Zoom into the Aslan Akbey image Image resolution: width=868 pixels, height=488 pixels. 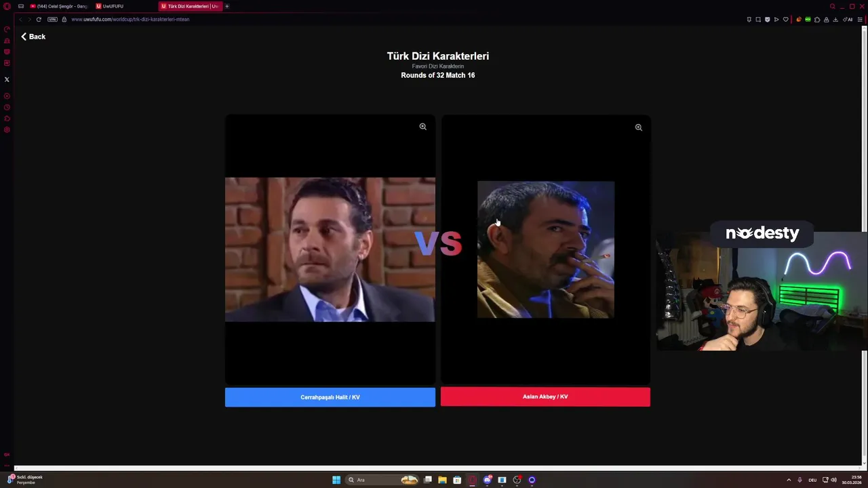pos(638,127)
